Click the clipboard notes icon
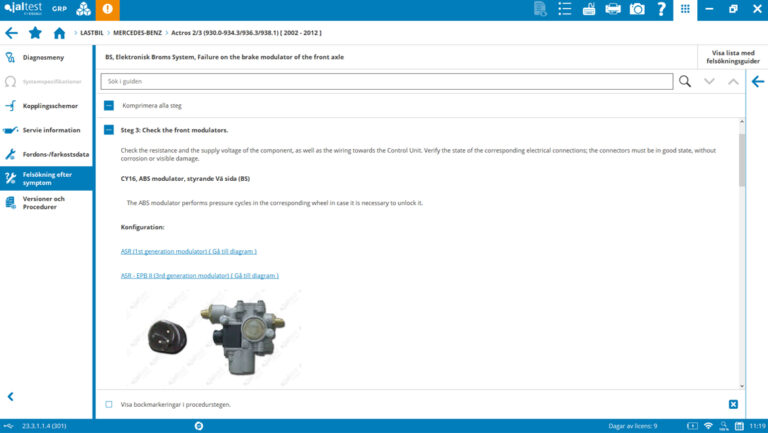 (x=589, y=9)
